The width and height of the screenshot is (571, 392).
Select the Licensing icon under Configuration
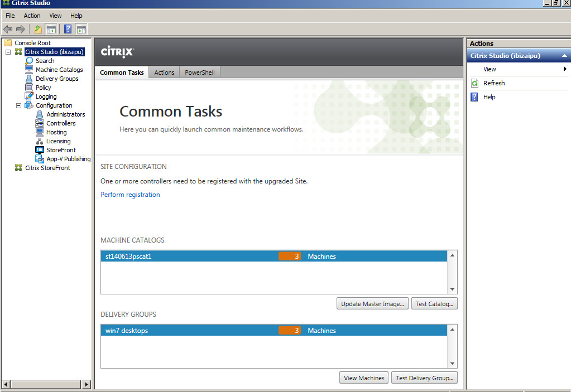(x=40, y=141)
